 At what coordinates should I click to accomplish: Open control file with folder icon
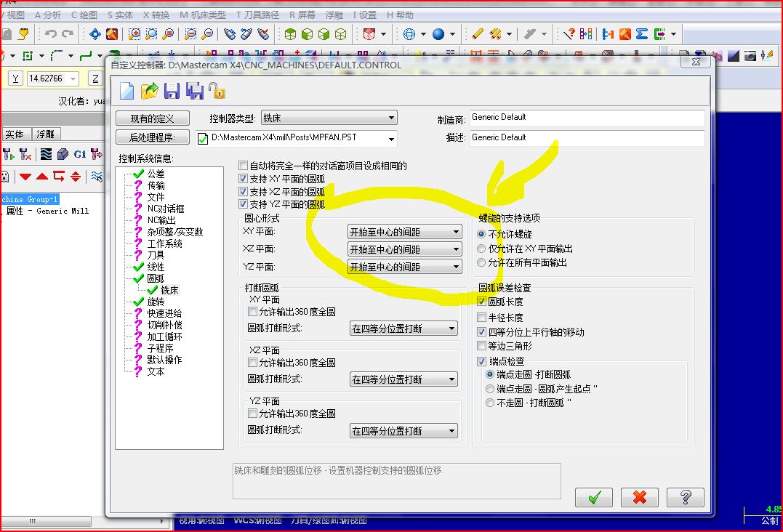pyautogui.click(x=149, y=92)
